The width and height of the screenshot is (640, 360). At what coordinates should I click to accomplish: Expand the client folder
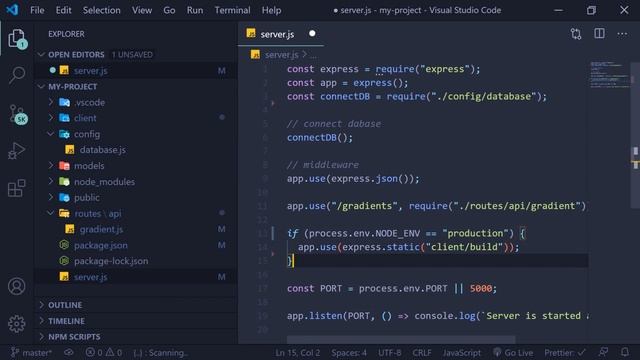pyautogui.click(x=51, y=118)
